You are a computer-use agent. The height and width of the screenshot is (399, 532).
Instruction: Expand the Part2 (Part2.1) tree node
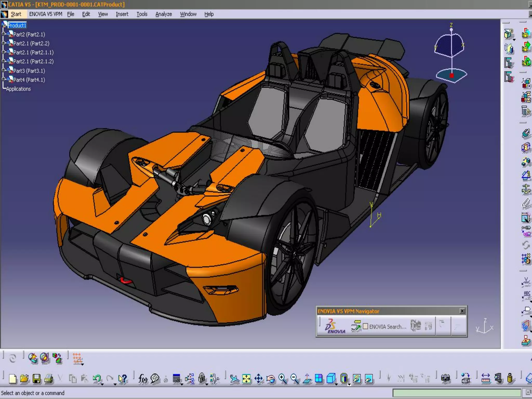point(4,34)
